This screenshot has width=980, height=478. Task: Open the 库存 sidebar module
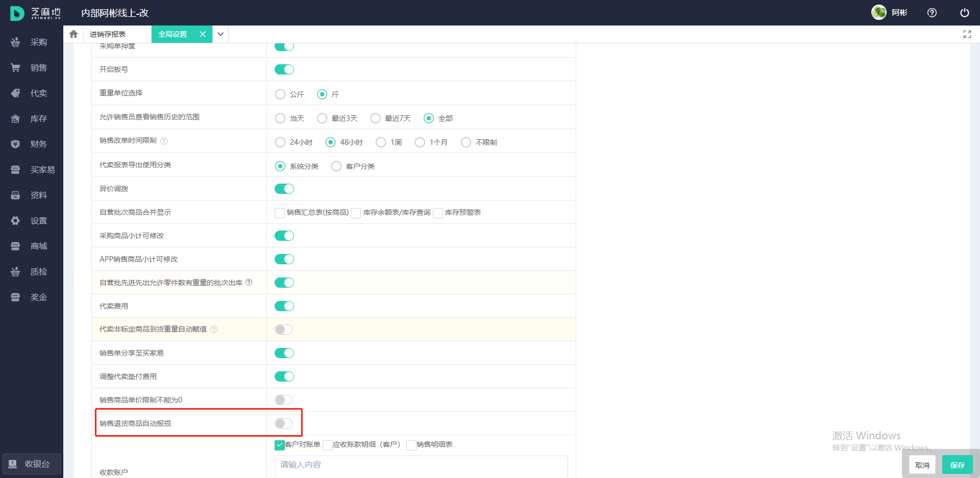pyautogui.click(x=32, y=119)
